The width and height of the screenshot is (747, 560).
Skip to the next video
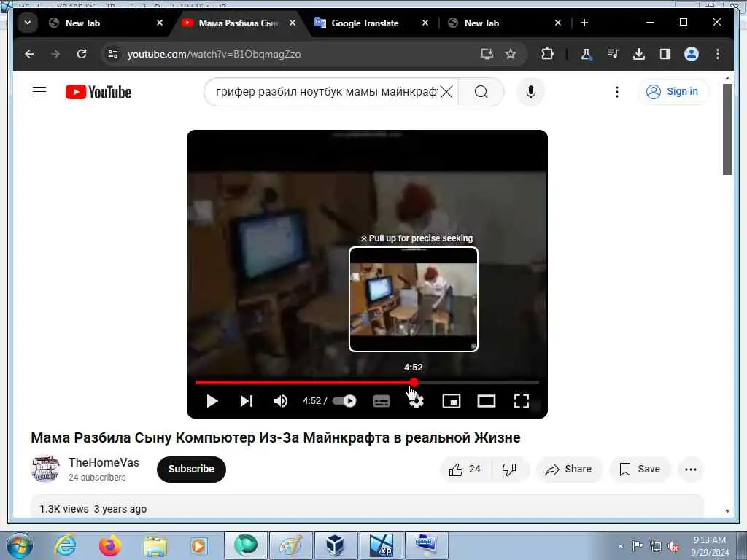[247, 401]
